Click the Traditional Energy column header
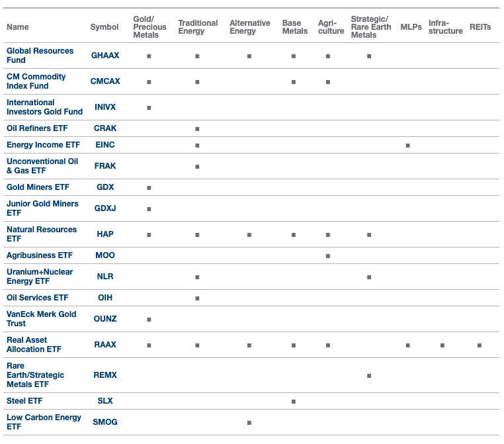The width and height of the screenshot is (504, 444). [x=198, y=27]
